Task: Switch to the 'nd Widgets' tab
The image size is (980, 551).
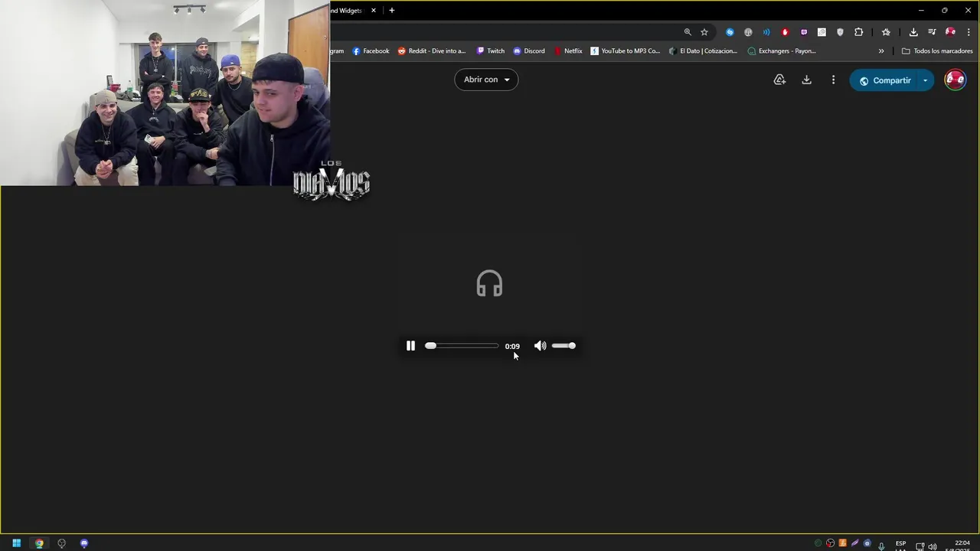Action: pyautogui.click(x=346, y=11)
